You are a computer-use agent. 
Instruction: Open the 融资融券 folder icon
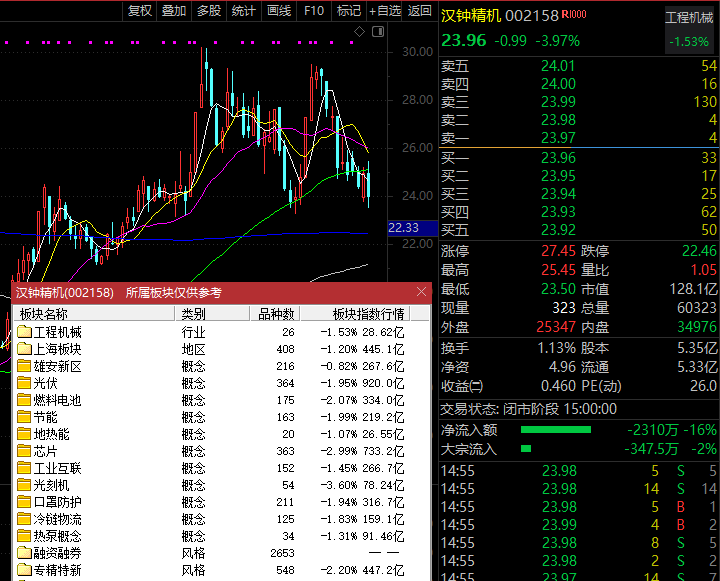pos(24,553)
